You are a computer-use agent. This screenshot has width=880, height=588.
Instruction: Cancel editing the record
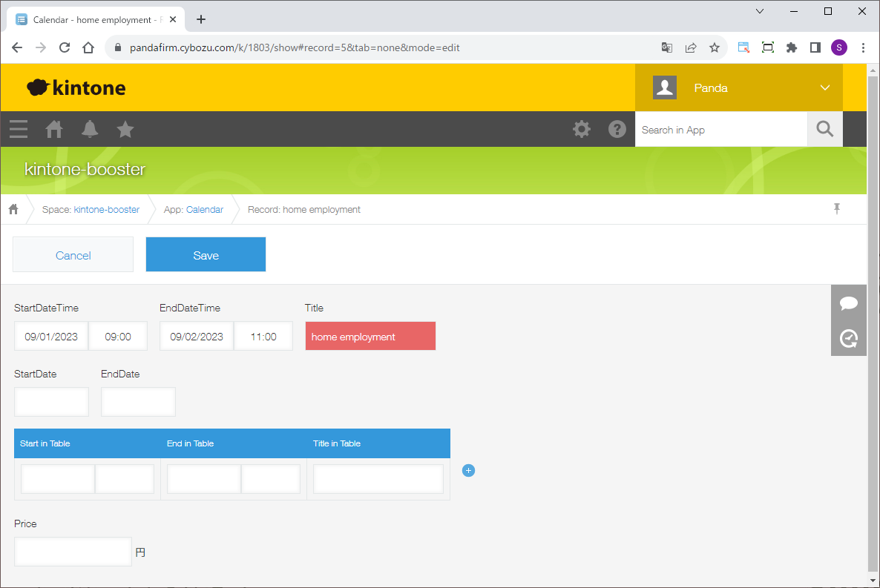click(73, 255)
